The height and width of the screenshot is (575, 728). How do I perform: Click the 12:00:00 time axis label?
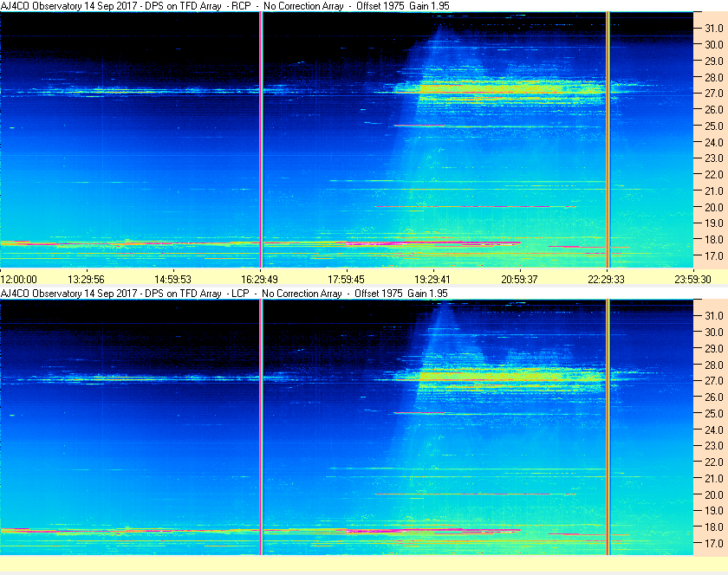click(18, 280)
